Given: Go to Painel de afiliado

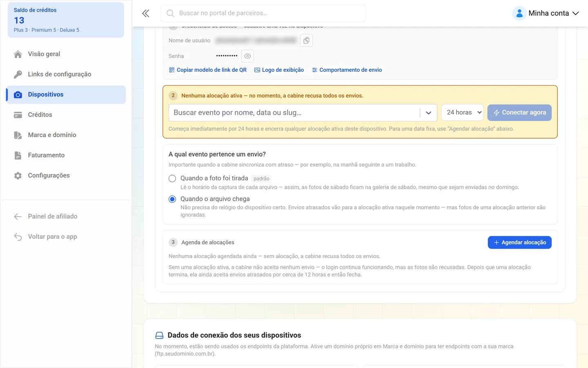Looking at the screenshot, I should (x=66, y=216).
